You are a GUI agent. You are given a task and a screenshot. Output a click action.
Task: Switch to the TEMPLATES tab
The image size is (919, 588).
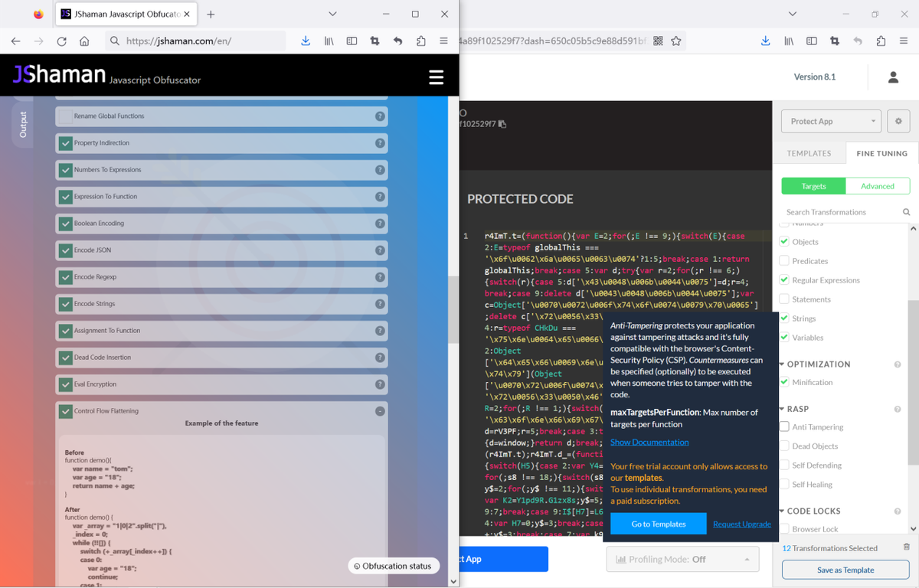click(809, 153)
